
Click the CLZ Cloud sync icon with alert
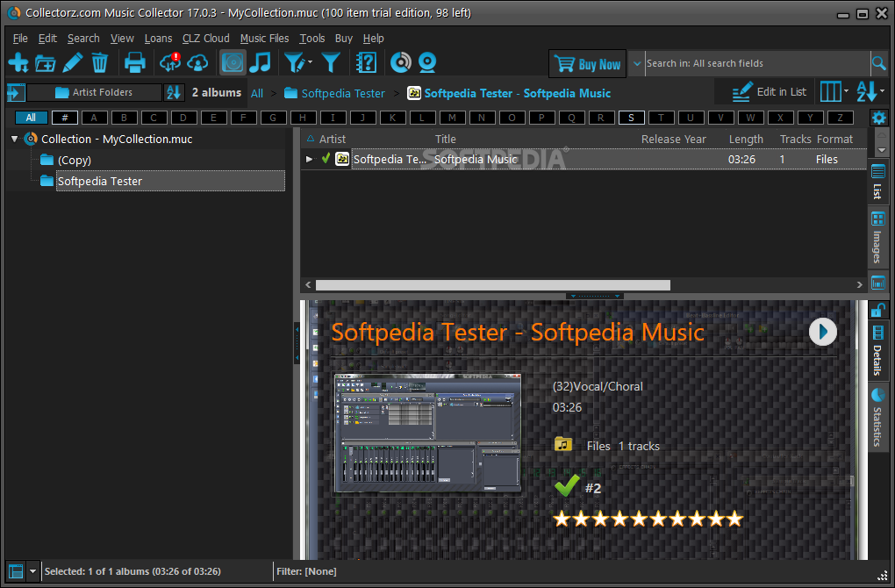(x=170, y=62)
